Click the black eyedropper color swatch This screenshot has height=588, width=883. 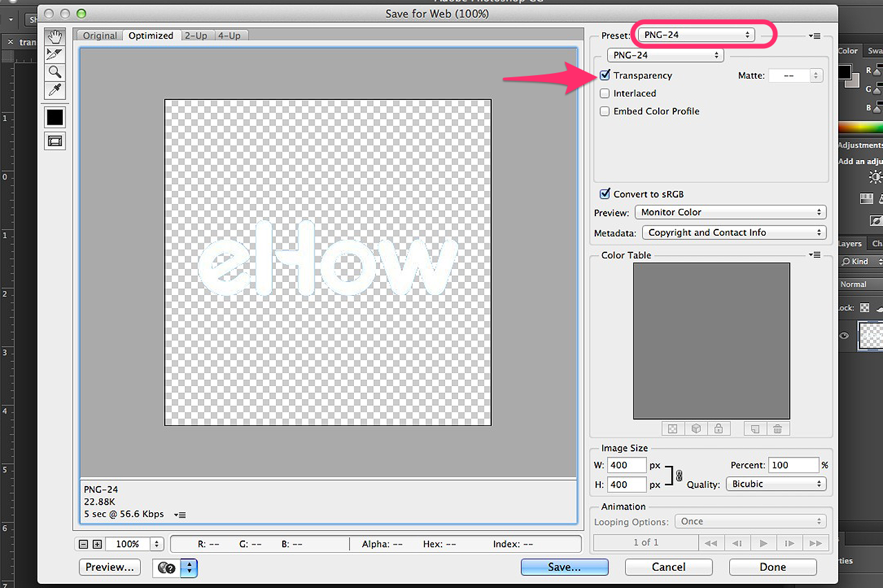(x=55, y=117)
